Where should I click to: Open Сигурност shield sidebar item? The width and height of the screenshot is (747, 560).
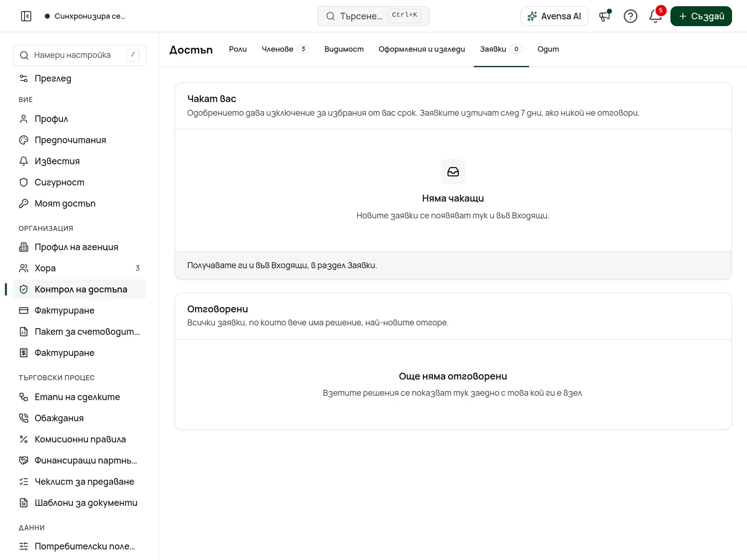[x=79, y=182]
